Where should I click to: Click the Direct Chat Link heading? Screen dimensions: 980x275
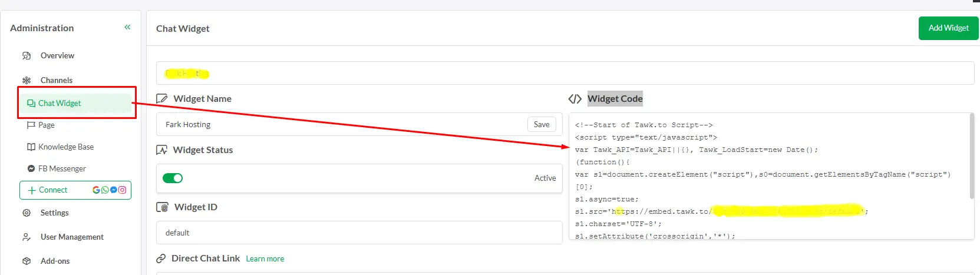point(206,259)
